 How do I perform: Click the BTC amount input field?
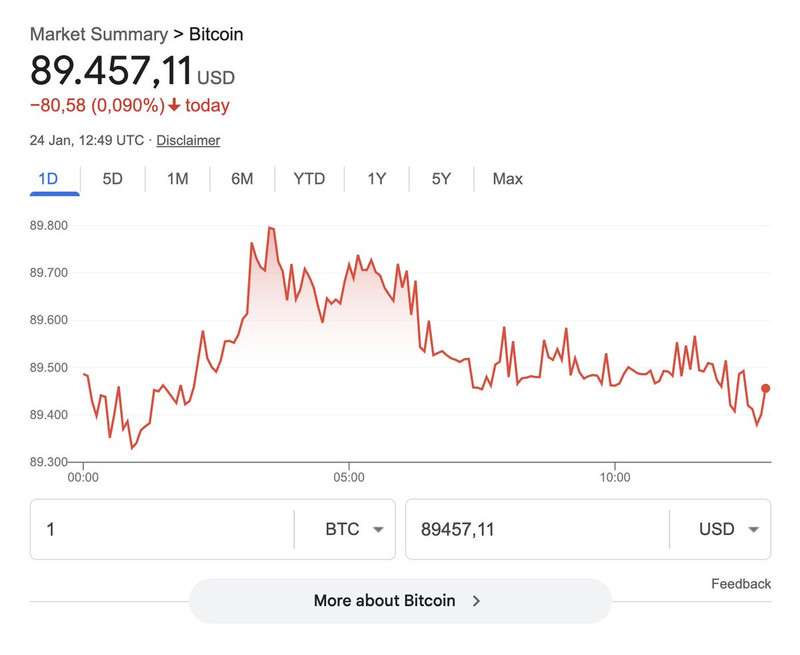tap(160, 529)
